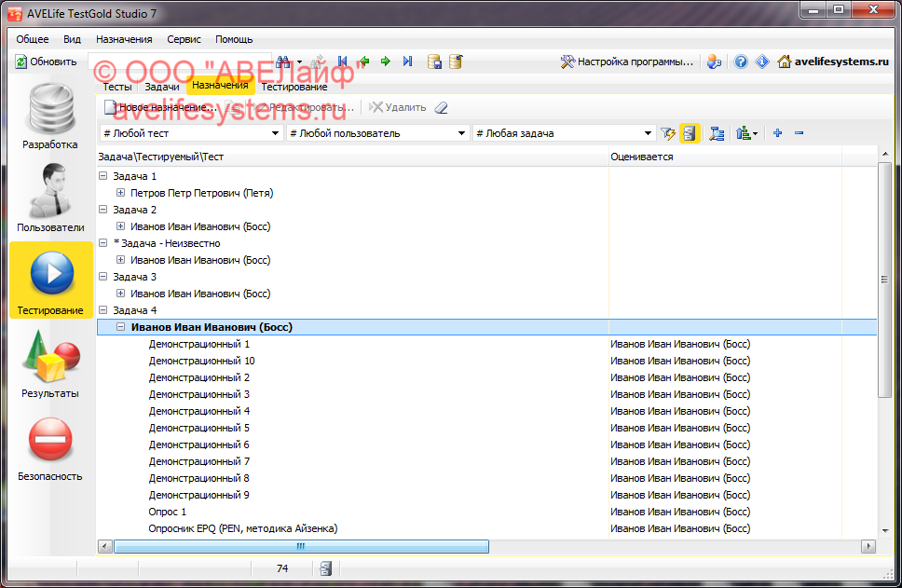
Task: Click the plus expand-all icon
Action: pyautogui.click(x=777, y=133)
